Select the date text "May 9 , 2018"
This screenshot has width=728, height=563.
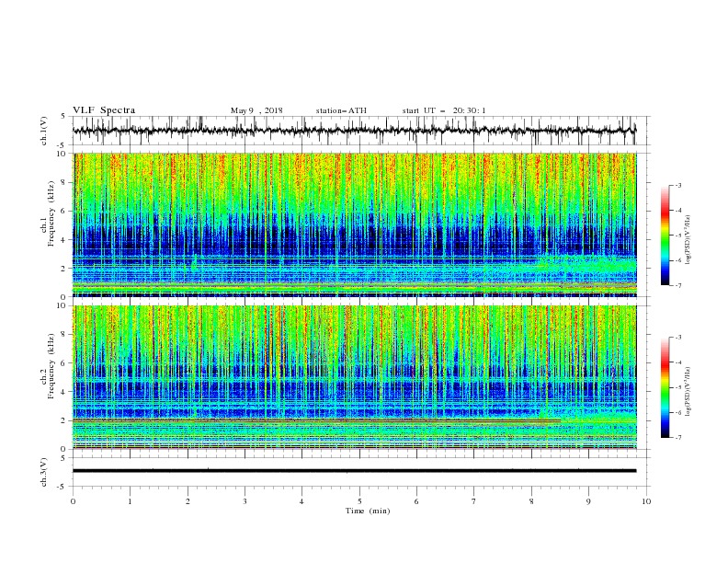[256, 110]
